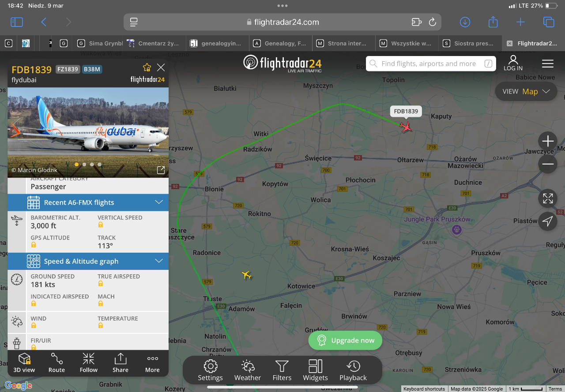Collapse Speed & Altitude graph section
565x392 pixels.
point(88,261)
